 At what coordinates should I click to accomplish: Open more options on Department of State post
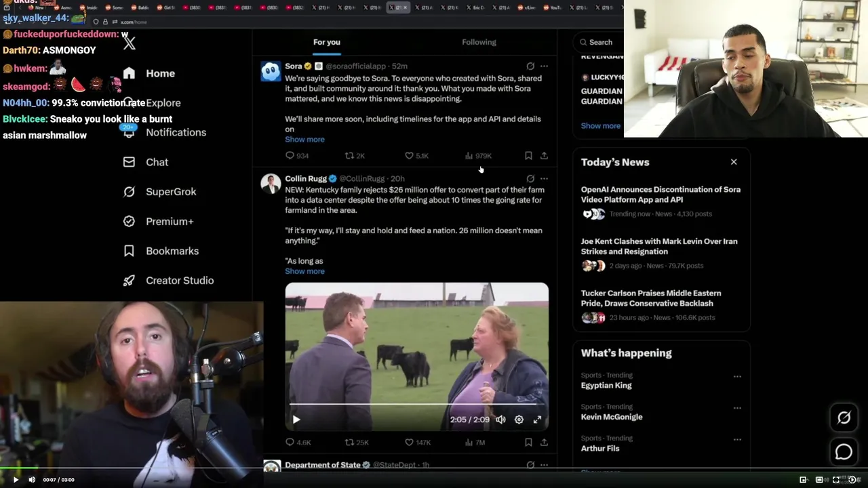tap(544, 465)
